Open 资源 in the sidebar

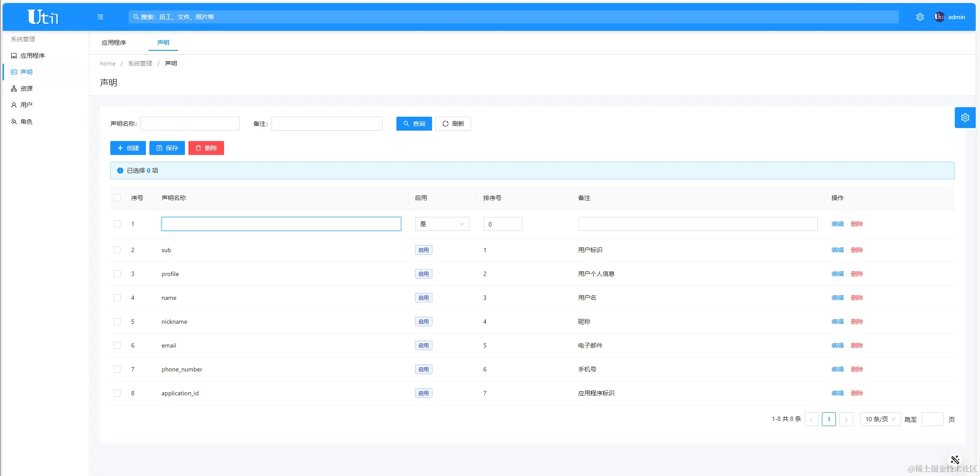tap(26, 89)
